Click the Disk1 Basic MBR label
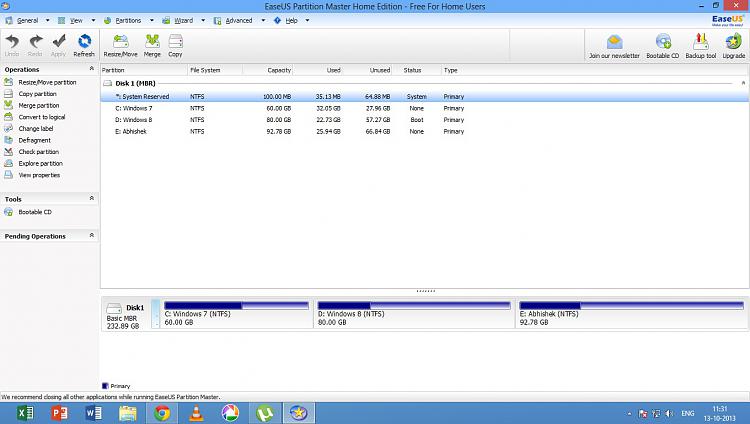Screen dimensions: 750x424 click(125, 315)
